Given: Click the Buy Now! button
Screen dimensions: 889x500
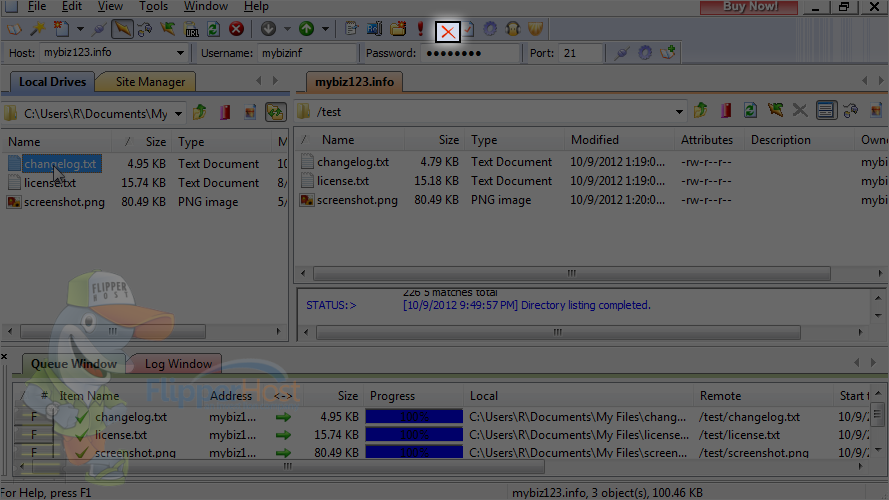Looking at the screenshot, I should point(749,7).
